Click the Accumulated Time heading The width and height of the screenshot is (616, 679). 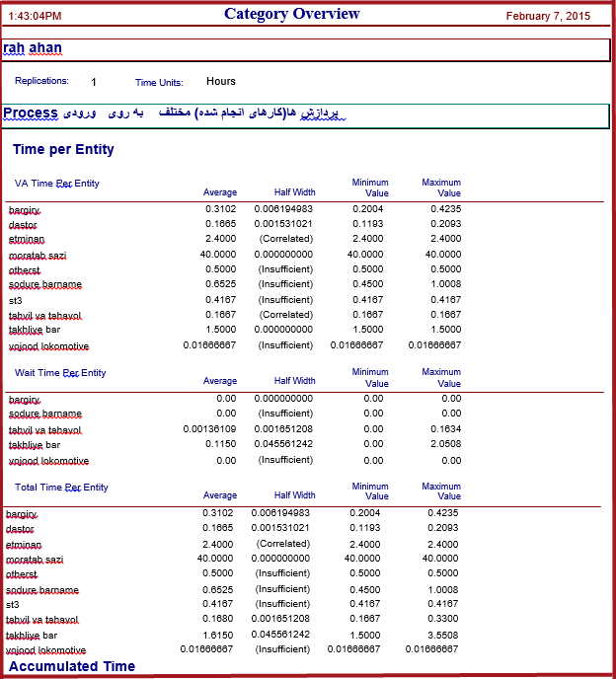tap(72, 666)
